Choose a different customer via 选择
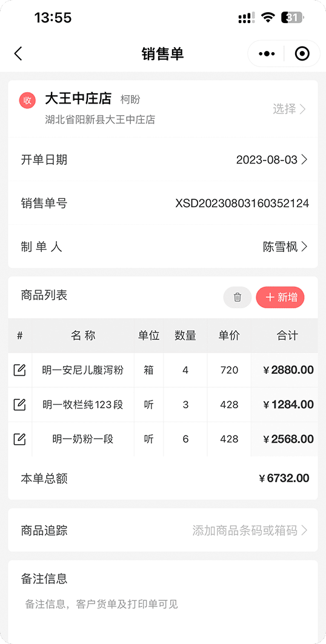This screenshot has width=326, height=644. tap(289, 109)
